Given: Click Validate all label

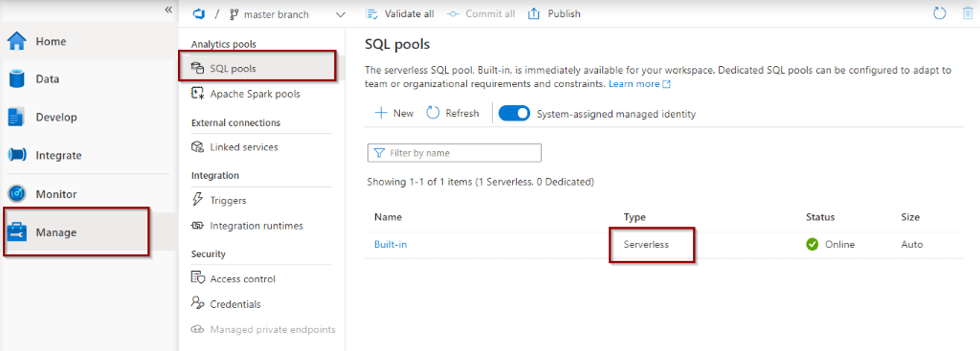Looking at the screenshot, I should coord(410,13).
